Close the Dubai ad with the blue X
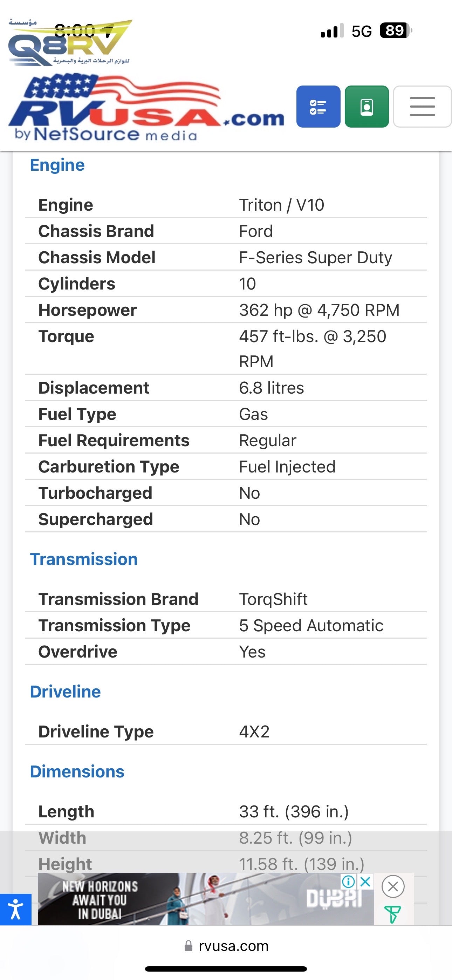Image resolution: width=452 pixels, height=980 pixels. [365, 882]
